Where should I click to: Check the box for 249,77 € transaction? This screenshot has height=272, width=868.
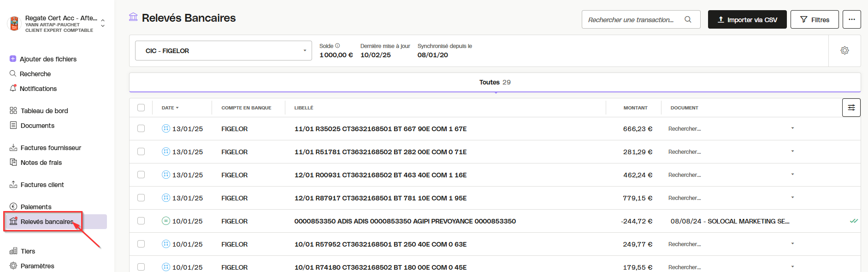141,244
